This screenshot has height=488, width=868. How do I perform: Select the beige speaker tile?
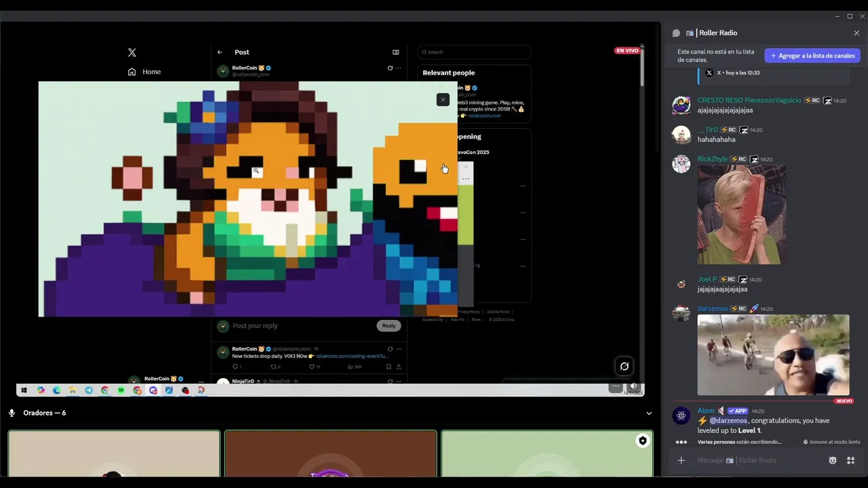tap(114, 453)
